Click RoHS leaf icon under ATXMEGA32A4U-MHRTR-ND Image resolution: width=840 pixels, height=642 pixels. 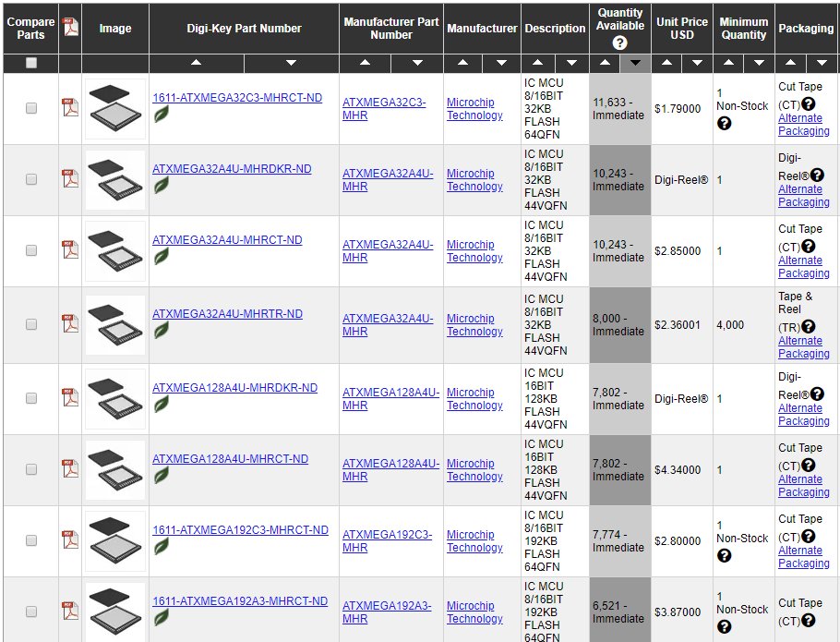click(x=162, y=331)
